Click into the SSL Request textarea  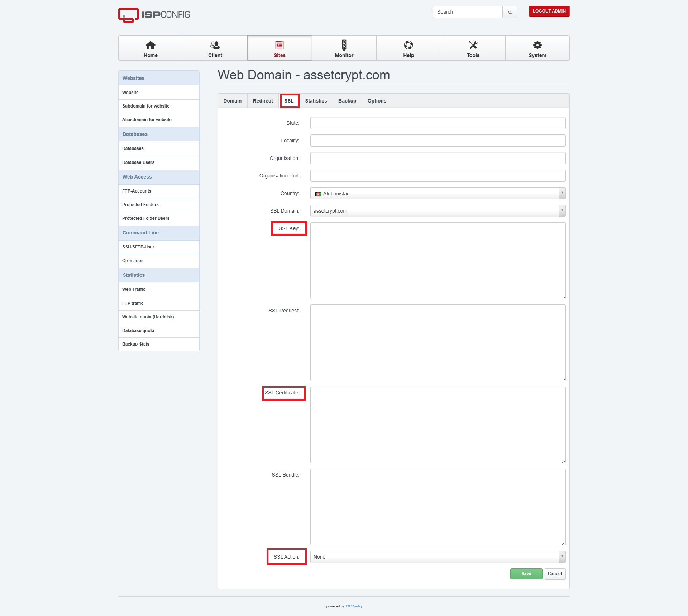438,343
